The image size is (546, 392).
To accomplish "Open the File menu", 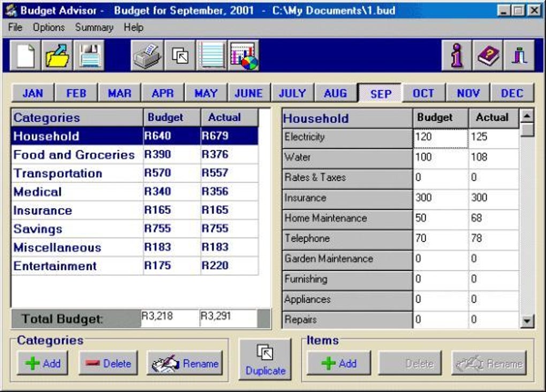I will (16, 27).
